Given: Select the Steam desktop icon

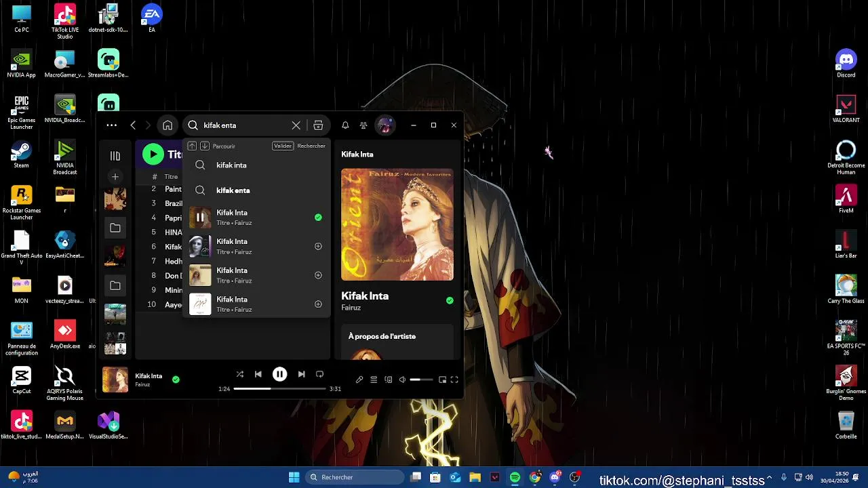Looking at the screenshot, I should 21,154.
